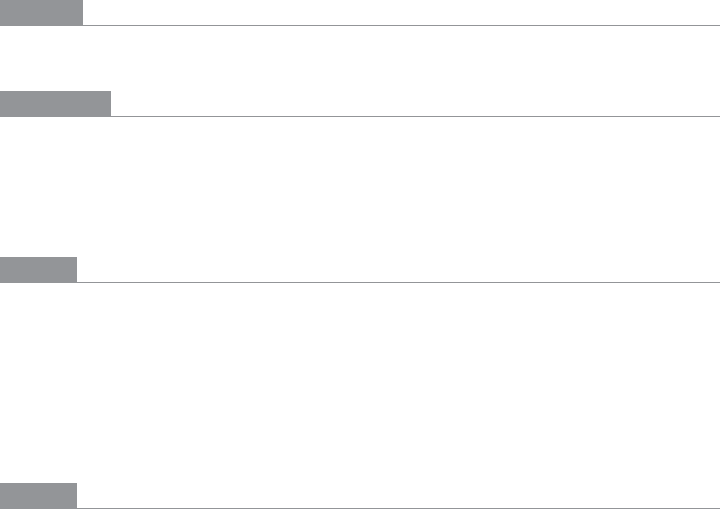The height and width of the screenshot is (509, 720).
Task: Click the white space right of the bottom gray block
Action: pyautogui.click(x=398, y=495)
